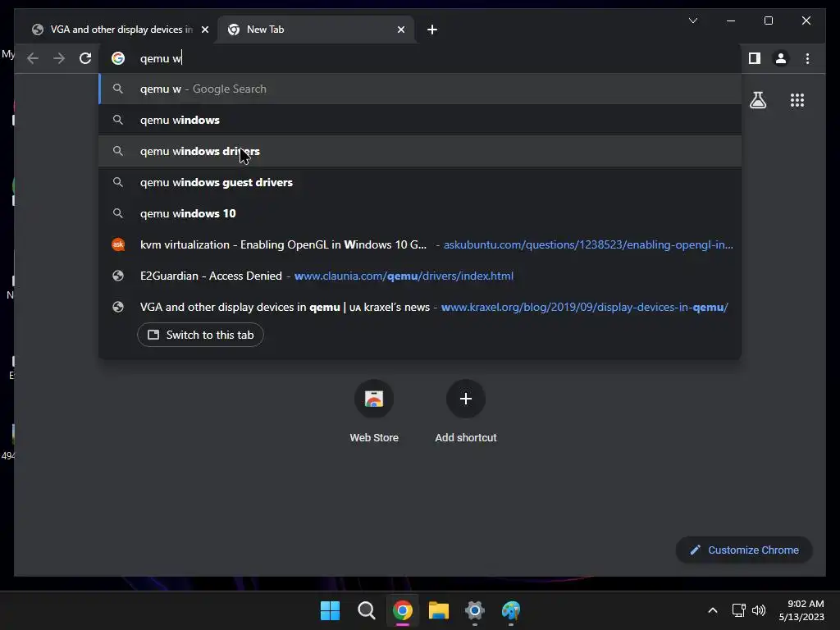Open the Web Store shortcut
The image size is (840, 630).
[374, 411]
